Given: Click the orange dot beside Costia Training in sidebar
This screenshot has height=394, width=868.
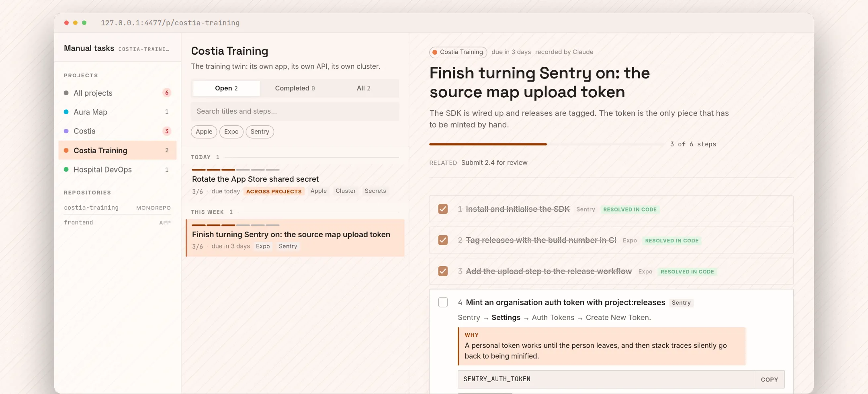Looking at the screenshot, I should 66,150.
